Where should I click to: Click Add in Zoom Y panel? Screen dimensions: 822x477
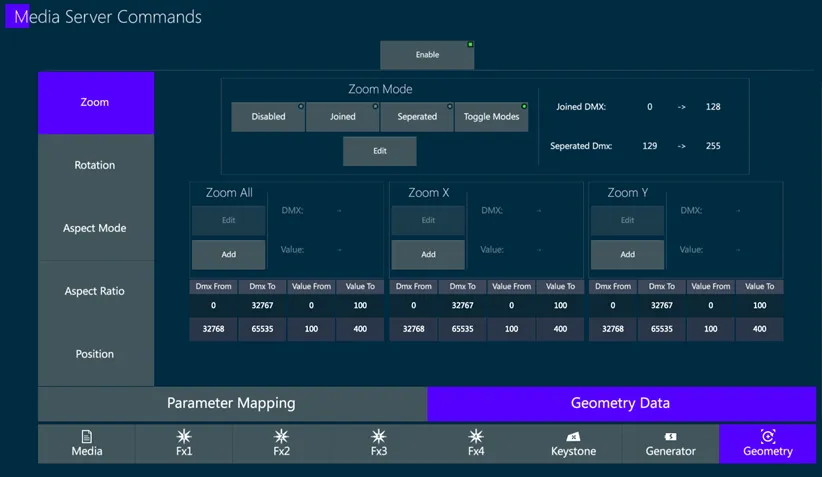(x=628, y=255)
